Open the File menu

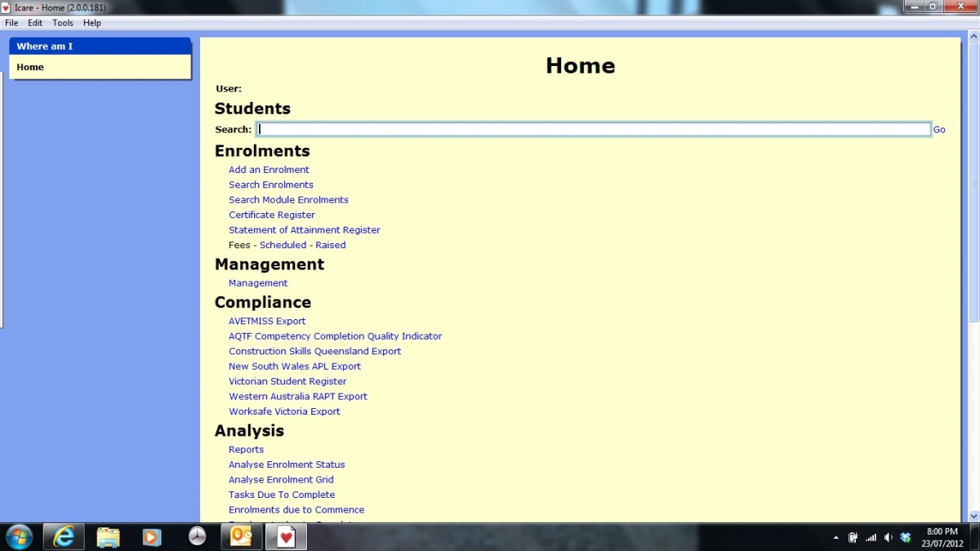click(11, 23)
